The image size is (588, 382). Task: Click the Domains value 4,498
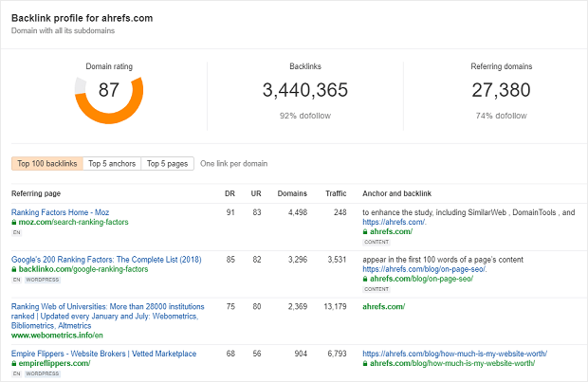(298, 212)
